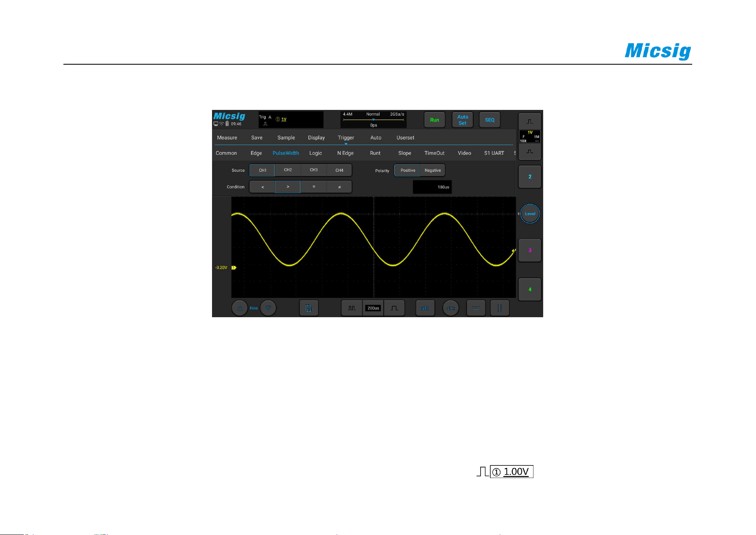Select CH3 as trigger source
756x535 pixels.
tap(314, 170)
